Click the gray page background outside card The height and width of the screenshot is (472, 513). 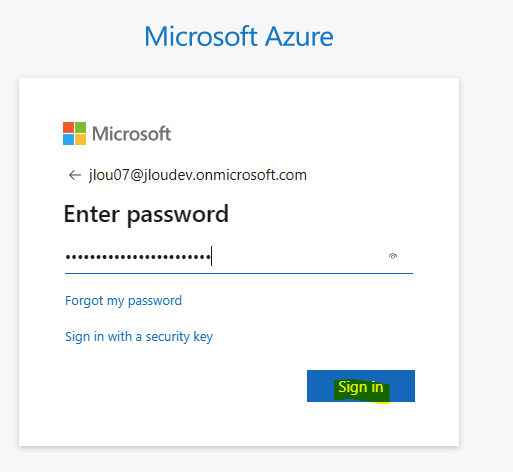pos(487,233)
